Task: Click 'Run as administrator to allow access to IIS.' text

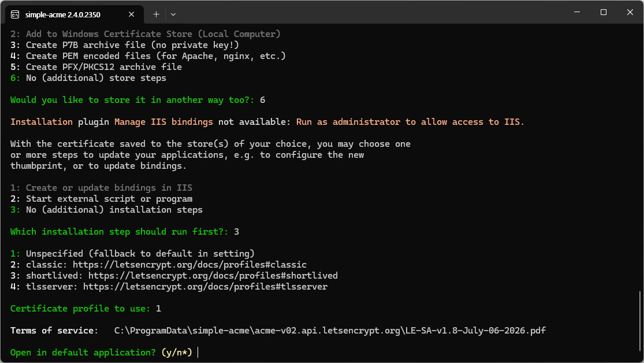Action: pyautogui.click(x=410, y=122)
